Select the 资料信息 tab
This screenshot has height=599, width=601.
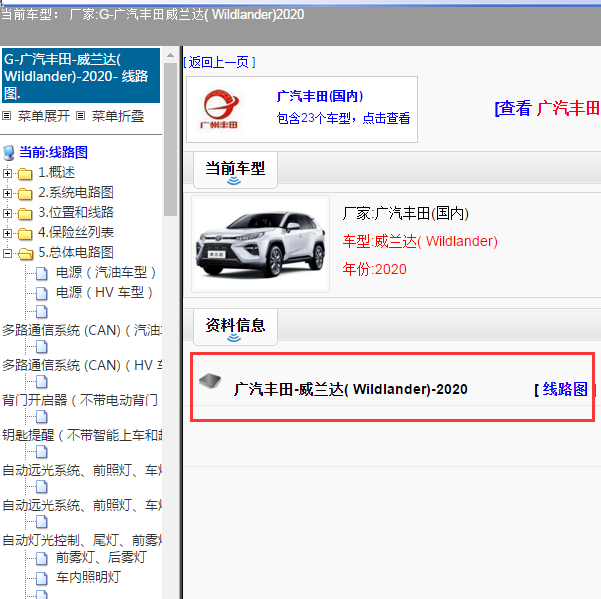(235, 327)
